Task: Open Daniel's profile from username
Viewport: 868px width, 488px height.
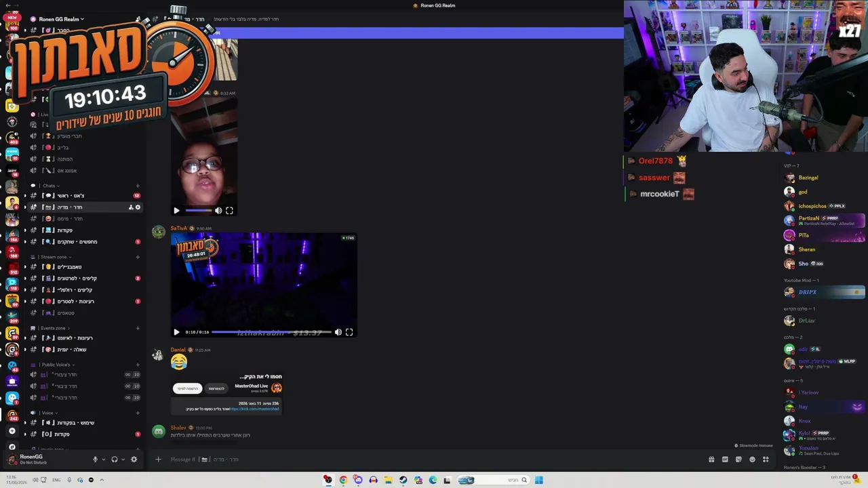Action: point(178,350)
